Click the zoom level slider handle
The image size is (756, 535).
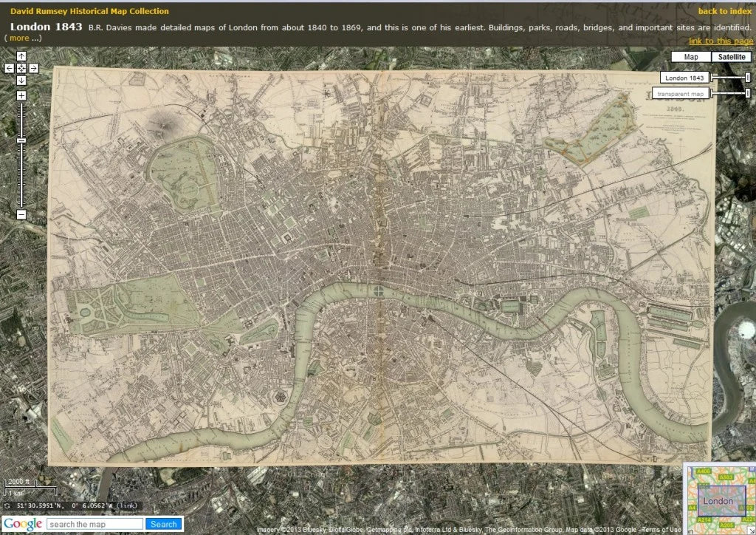point(21,140)
